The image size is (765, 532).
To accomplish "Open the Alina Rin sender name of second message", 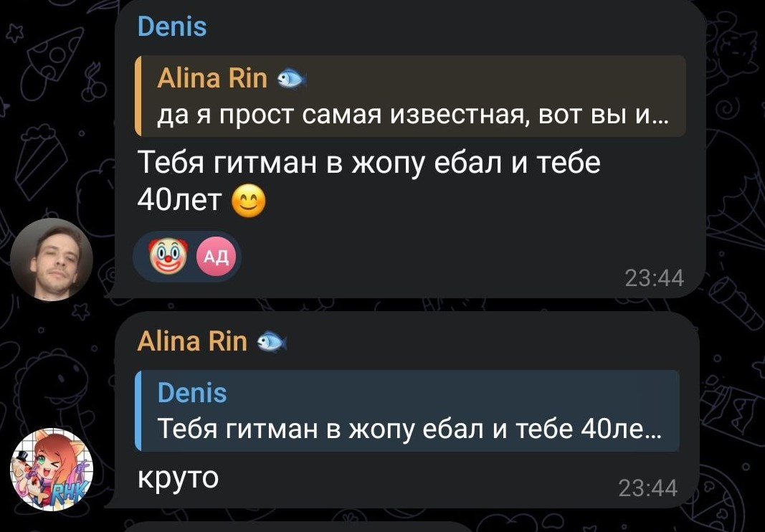I will [192, 341].
